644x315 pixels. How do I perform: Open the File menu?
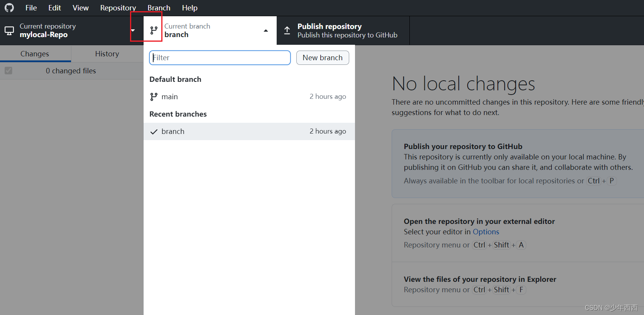click(x=31, y=8)
